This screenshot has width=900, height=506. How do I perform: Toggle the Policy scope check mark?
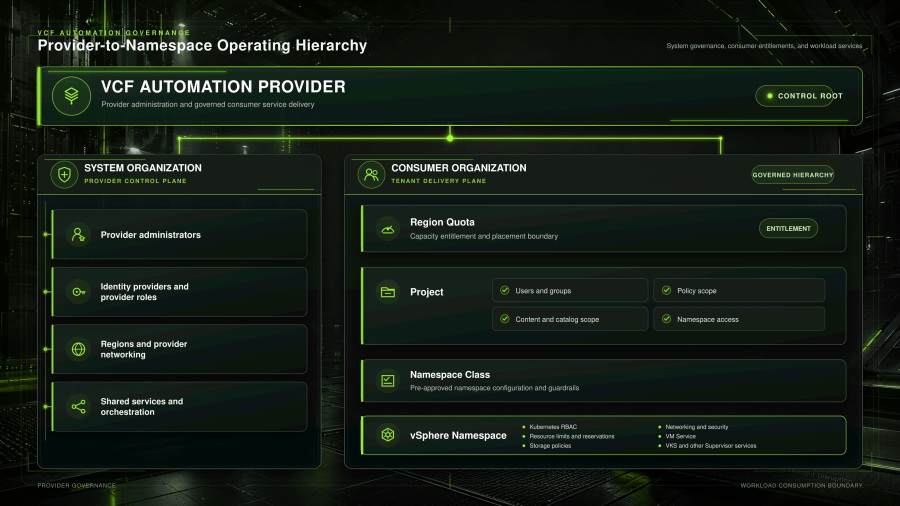pos(666,290)
